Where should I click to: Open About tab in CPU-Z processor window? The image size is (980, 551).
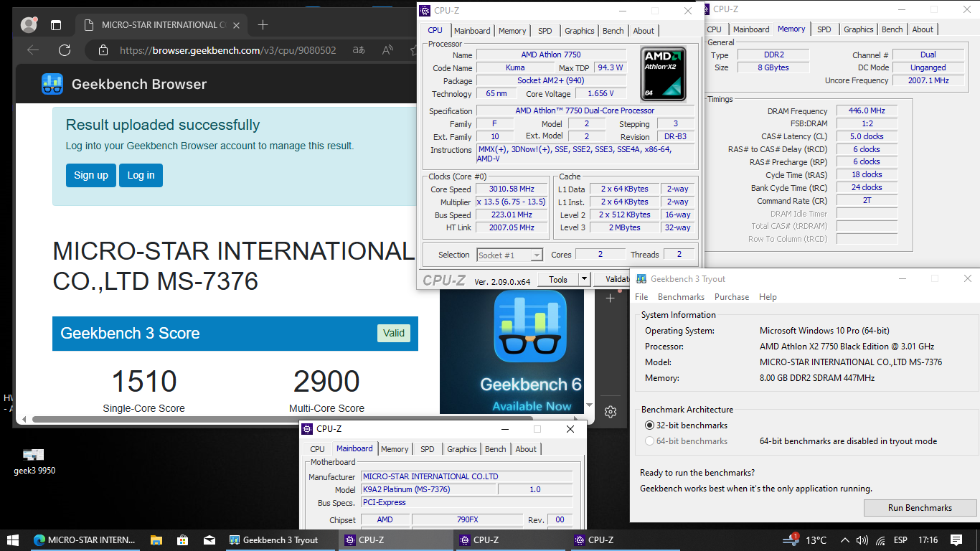pyautogui.click(x=644, y=31)
